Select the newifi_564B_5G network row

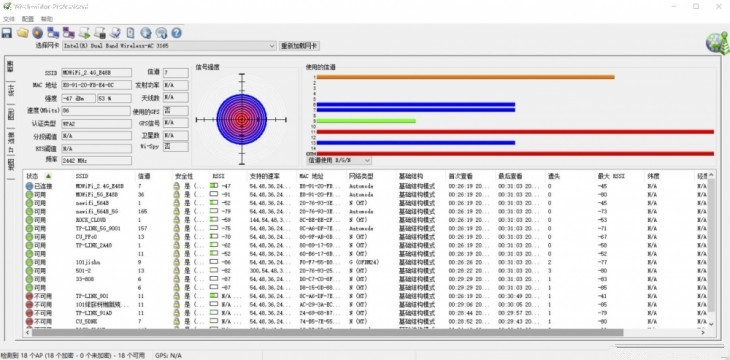[365, 211]
